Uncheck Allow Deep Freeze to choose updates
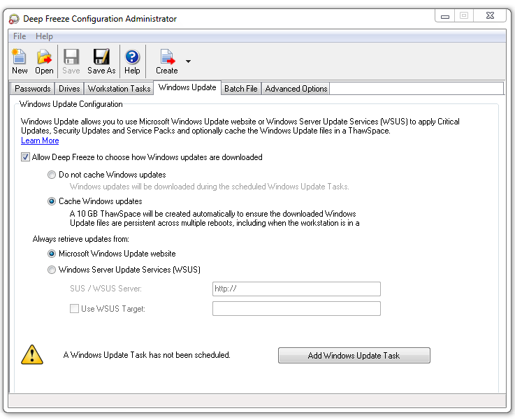The height and width of the screenshot is (420, 515). point(26,157)
